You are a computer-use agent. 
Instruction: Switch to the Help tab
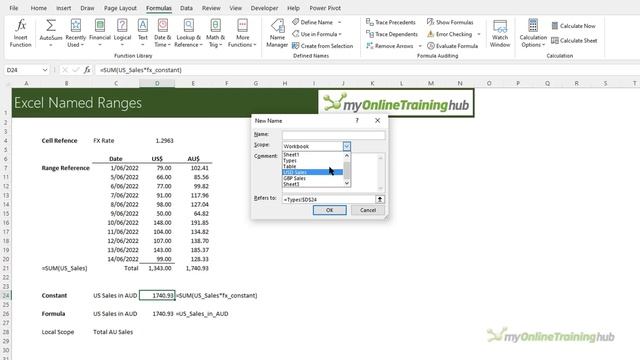[293, 8]
